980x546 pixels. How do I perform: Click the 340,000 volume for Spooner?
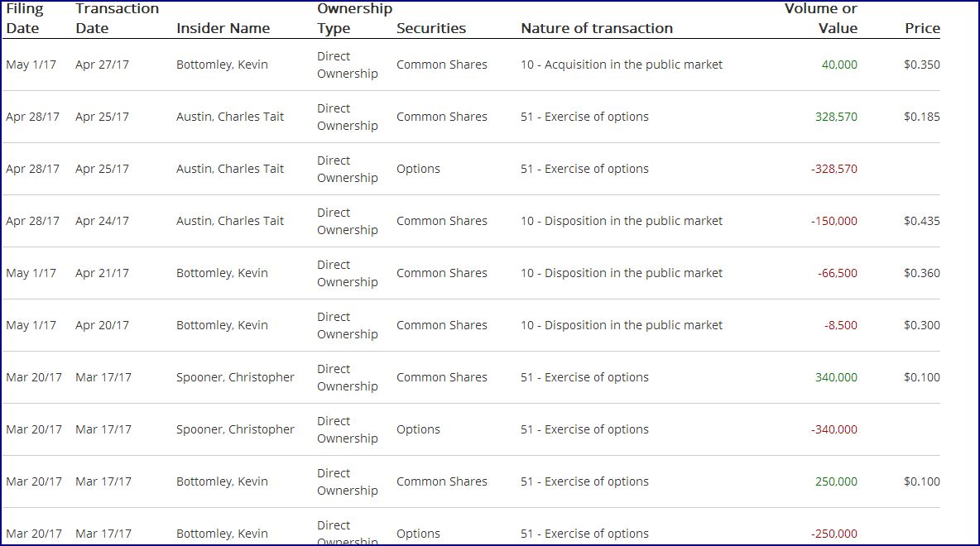pos(836,377)
